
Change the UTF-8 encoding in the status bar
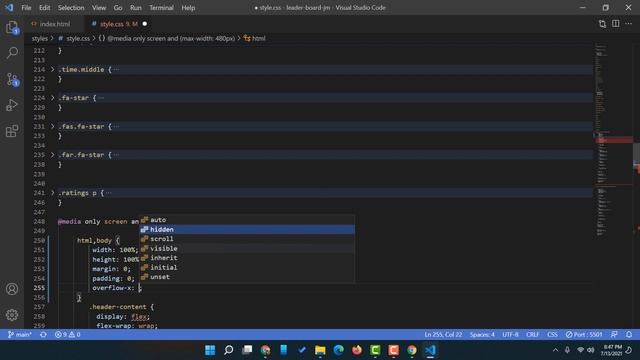coord(510,334)
